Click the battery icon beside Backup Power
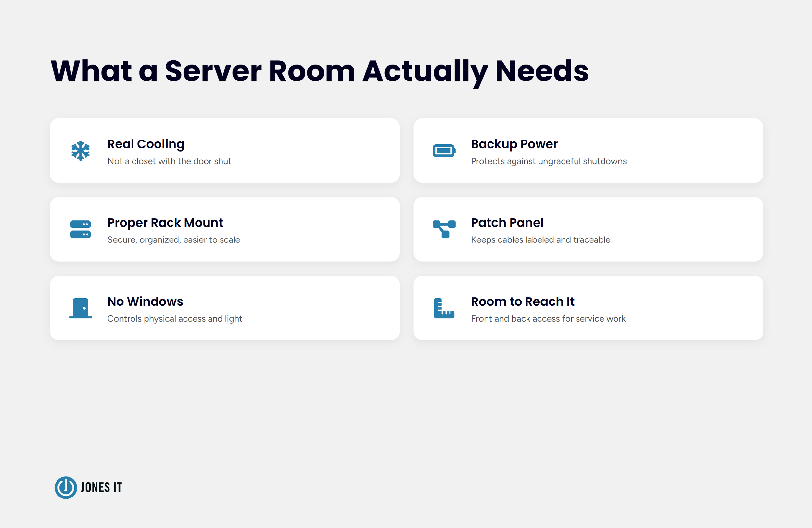Image resolution: width=812 pixels, height=528 pixels. click(x=444, y=151)
